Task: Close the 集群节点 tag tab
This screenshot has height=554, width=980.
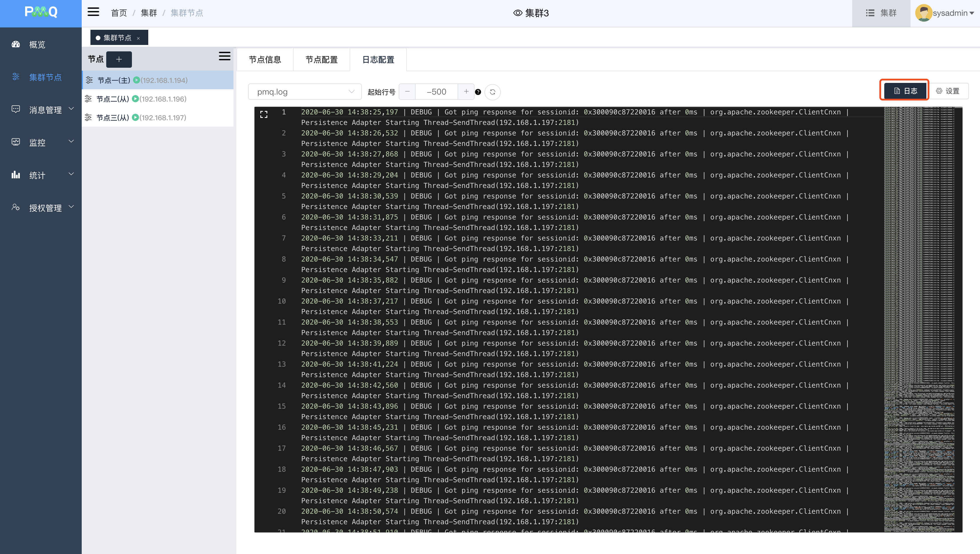Action: tap(138, 38)
